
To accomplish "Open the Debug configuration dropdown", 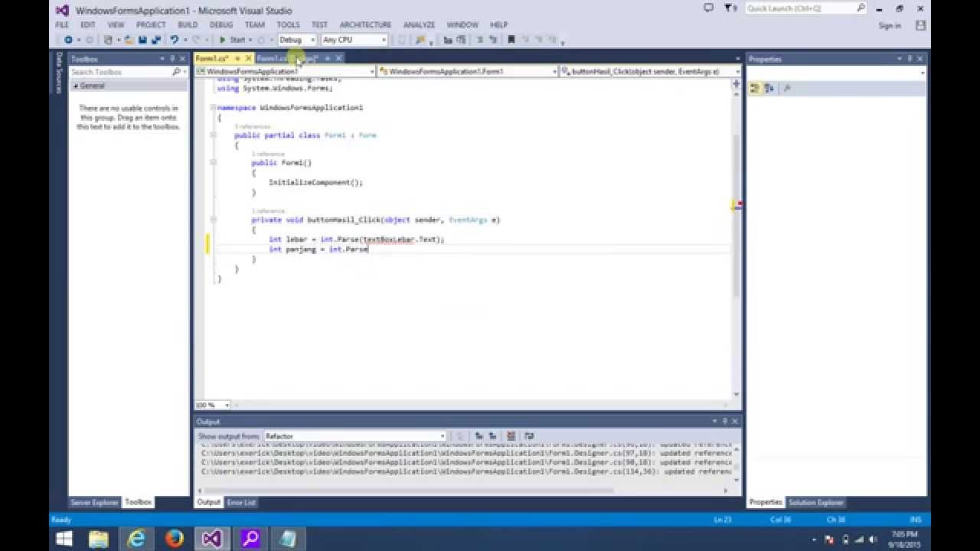I will (x=297, y=40).
